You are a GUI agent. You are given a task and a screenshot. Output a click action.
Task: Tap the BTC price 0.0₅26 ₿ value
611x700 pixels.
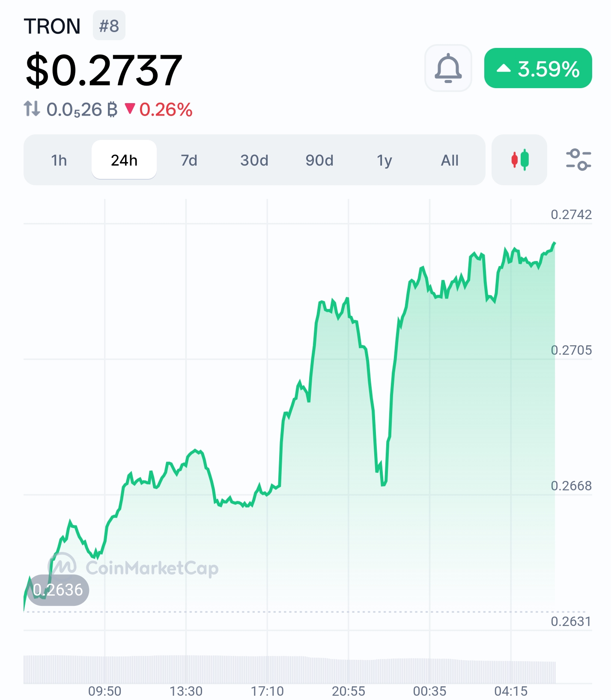point(82,110)
